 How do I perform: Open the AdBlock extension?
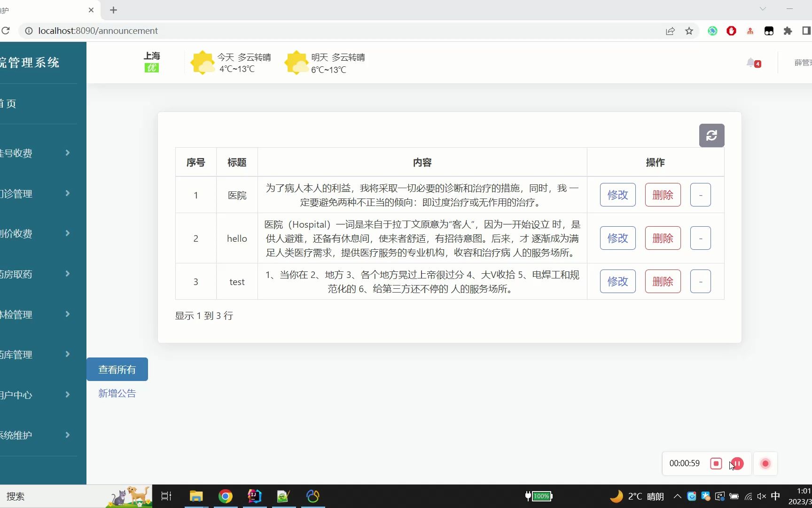point(731,31)
